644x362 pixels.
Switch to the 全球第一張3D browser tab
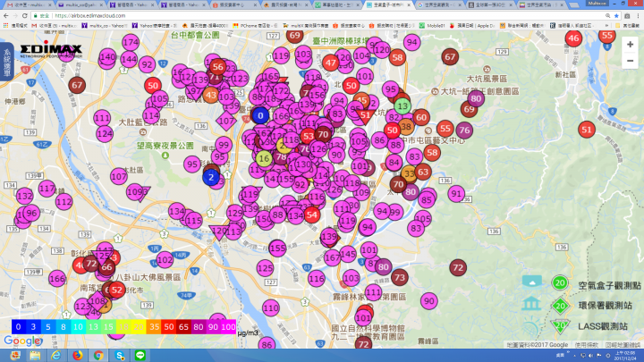pos(491,5)
